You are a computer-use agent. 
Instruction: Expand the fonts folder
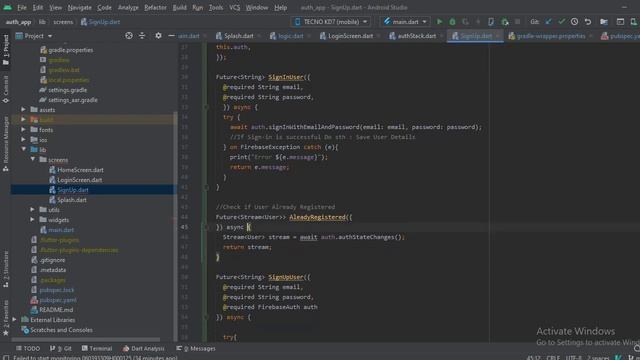click(23, 129)
